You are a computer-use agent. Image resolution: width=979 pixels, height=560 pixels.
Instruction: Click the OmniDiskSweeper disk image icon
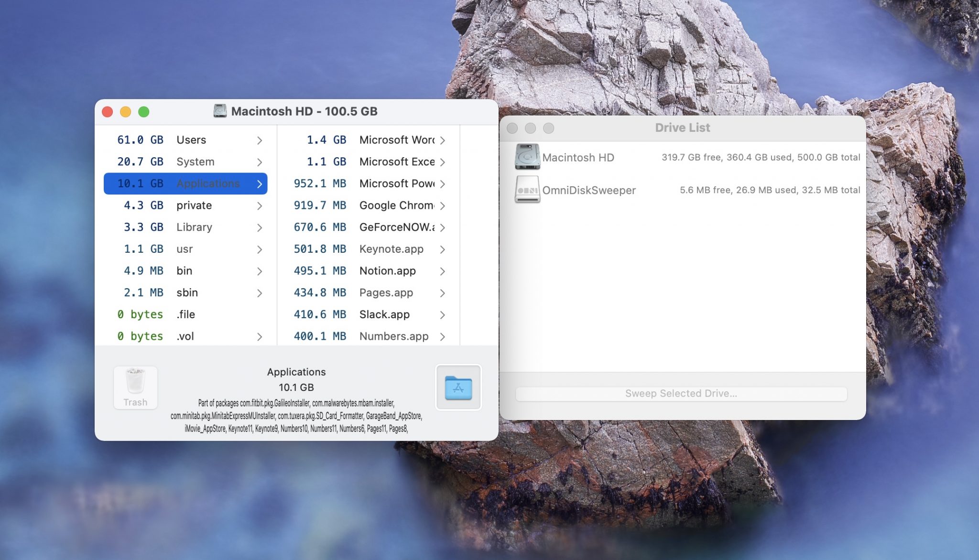point(527,190)
